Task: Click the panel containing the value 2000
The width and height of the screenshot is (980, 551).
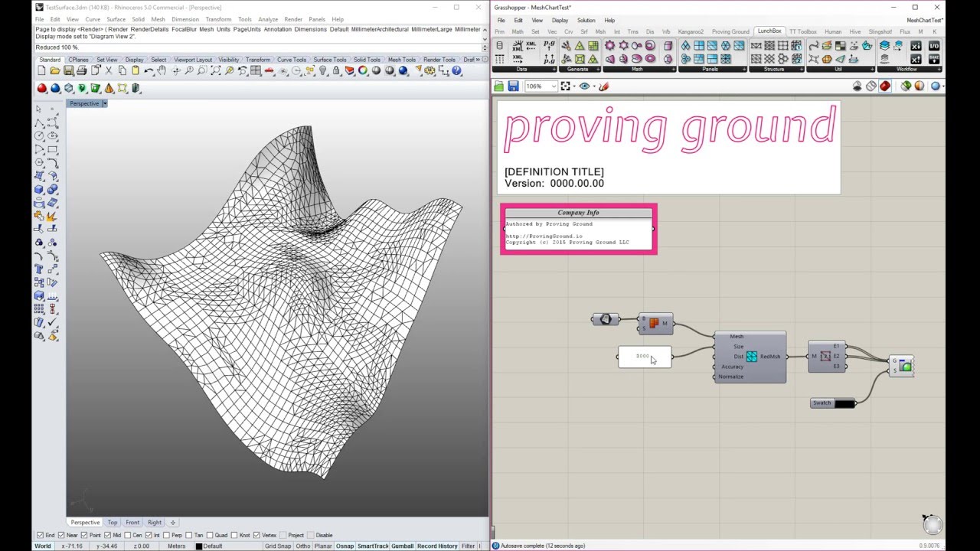Action: [x=643, y=356]
